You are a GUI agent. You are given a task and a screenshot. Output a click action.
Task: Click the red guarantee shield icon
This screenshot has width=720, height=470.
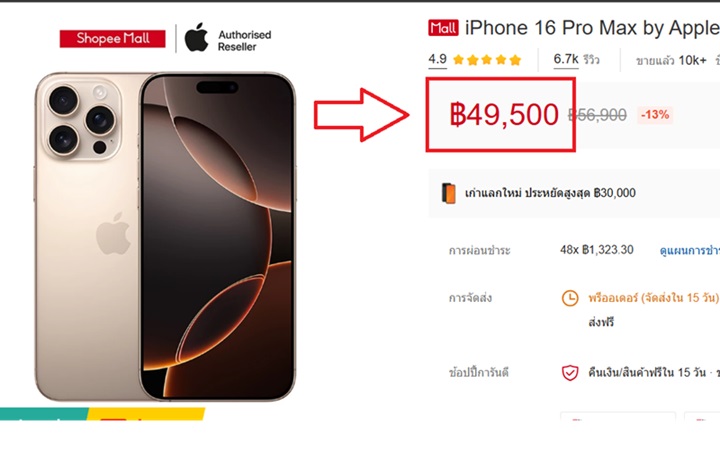(x=570, y=373)
